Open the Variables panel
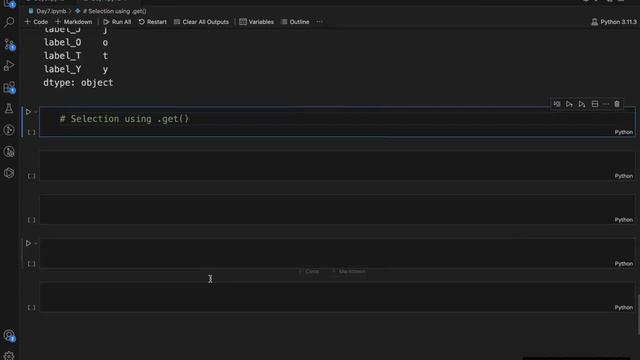The height and width of the screenshot is (360, 640). pos(257,22)
